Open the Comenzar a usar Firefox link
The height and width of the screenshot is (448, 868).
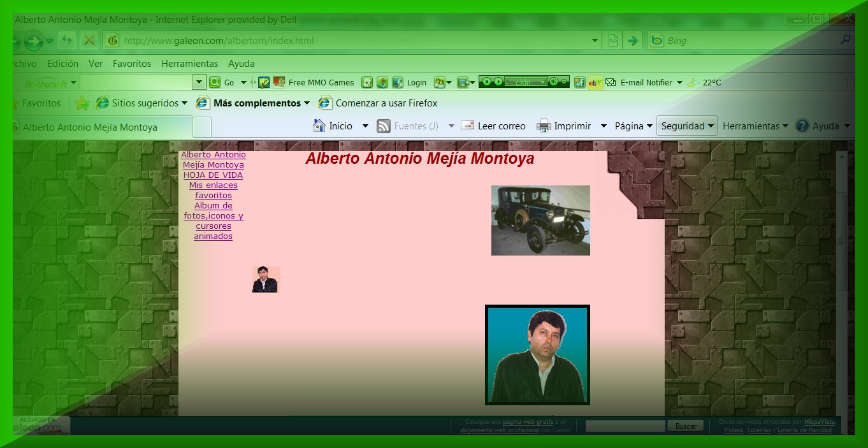(378, 103)
